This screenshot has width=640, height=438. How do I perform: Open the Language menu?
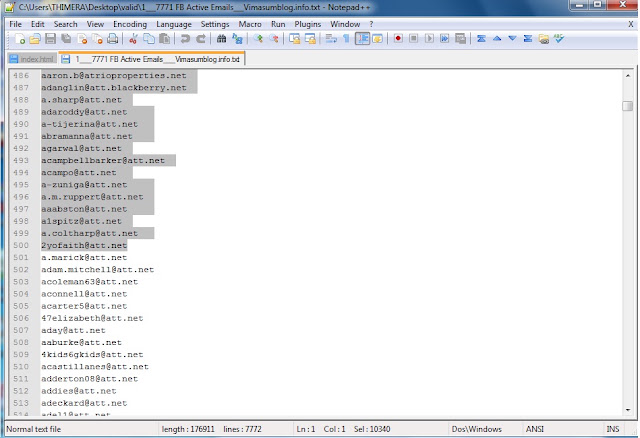[x=174, y=24]
